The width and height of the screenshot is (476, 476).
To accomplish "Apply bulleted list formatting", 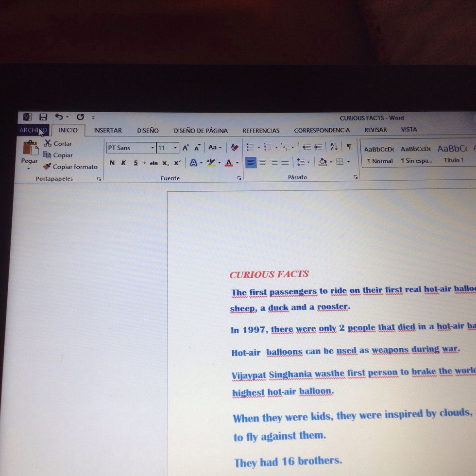I will [250, 147].
